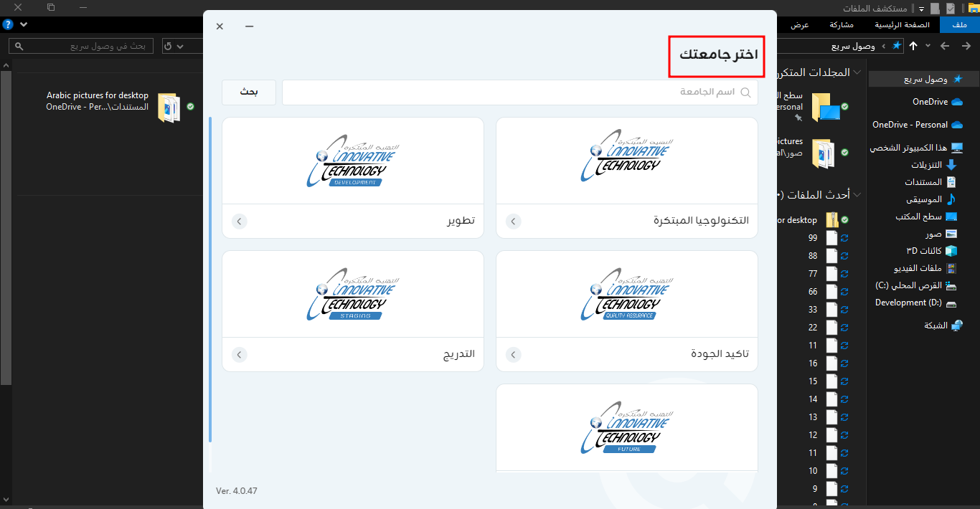Open the address history dropdown beside refresh
Screen dimensions: 980x509
(x=180, y=47)
